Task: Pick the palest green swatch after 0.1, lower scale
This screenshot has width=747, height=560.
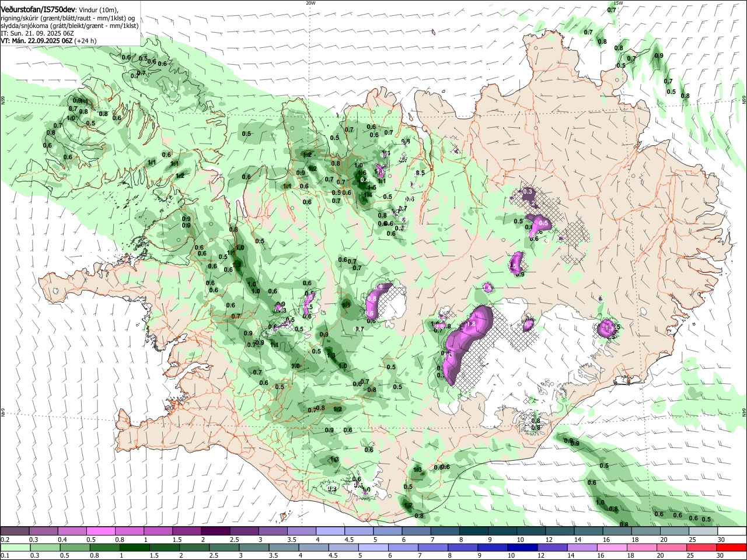Action: 15,547
